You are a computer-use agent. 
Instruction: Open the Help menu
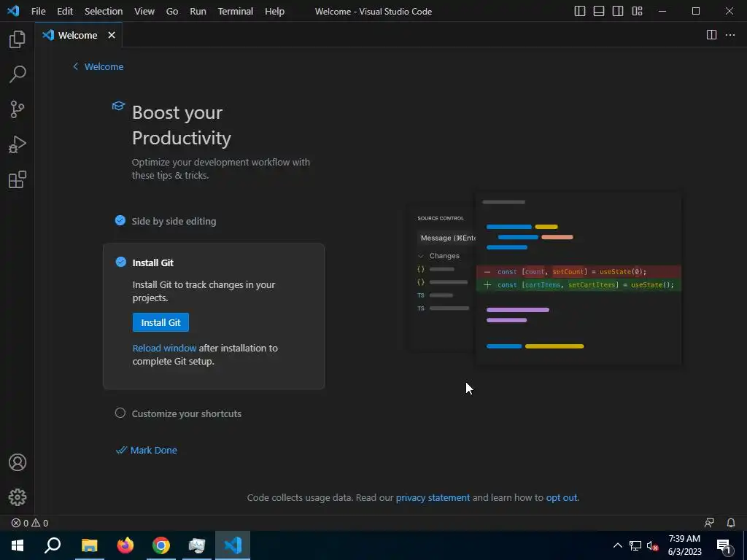[274, 11]
